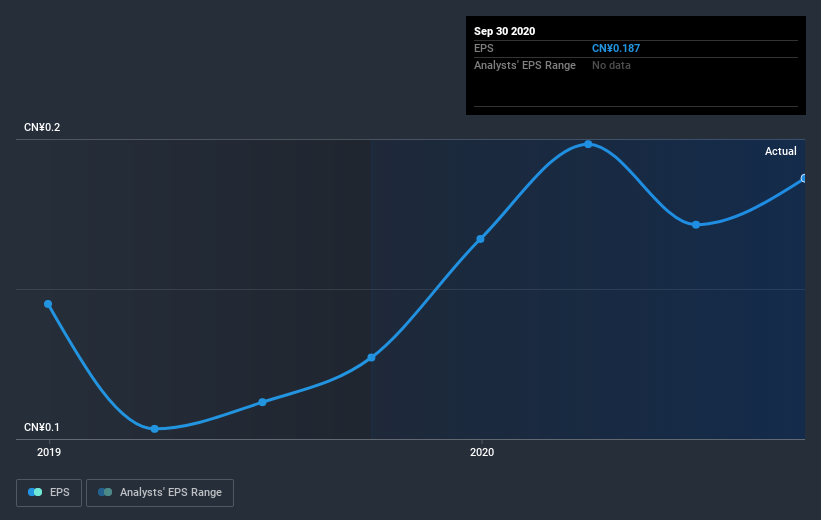Select the EPS data point above the 2020 label

pos(480,239)
